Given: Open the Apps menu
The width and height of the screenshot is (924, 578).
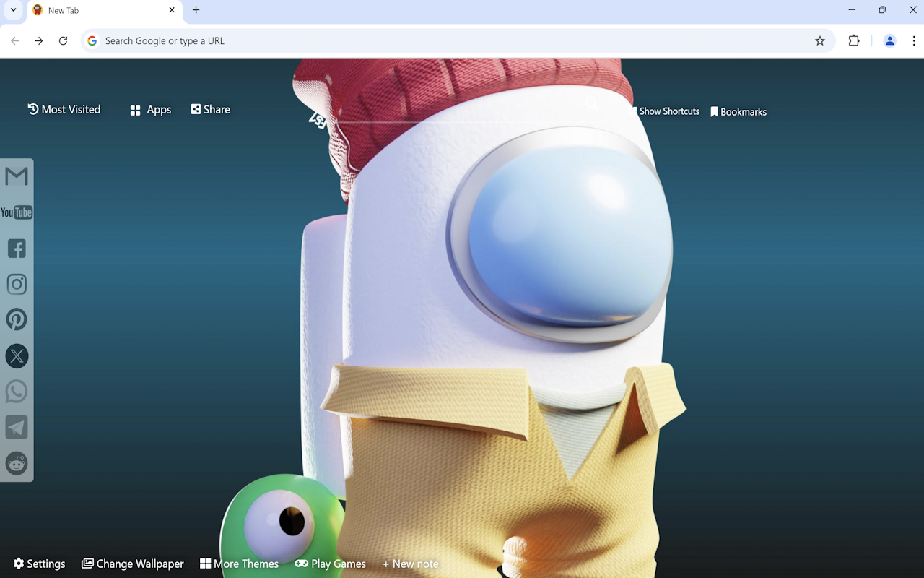Looking at the screenshot, I should click(x=150, y=110).
